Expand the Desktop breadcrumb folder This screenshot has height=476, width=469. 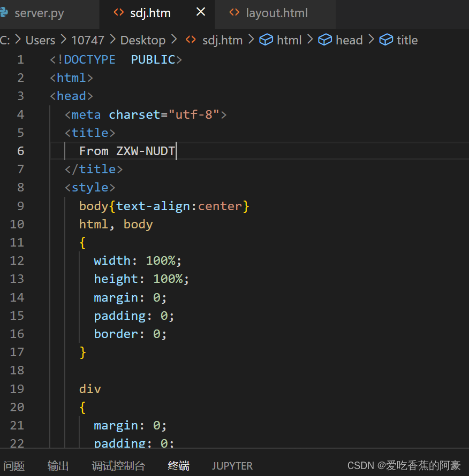pos(142,40)
